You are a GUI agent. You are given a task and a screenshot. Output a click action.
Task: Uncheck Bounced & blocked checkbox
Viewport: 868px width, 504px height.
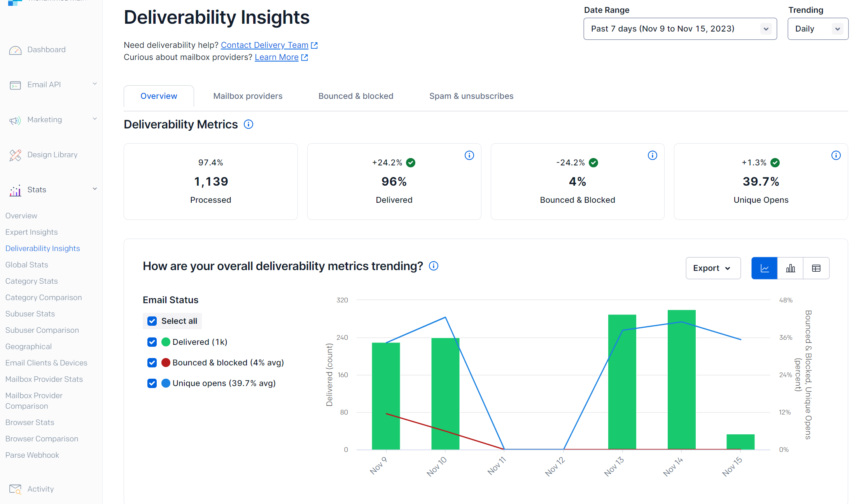click(x=152, y=363)
